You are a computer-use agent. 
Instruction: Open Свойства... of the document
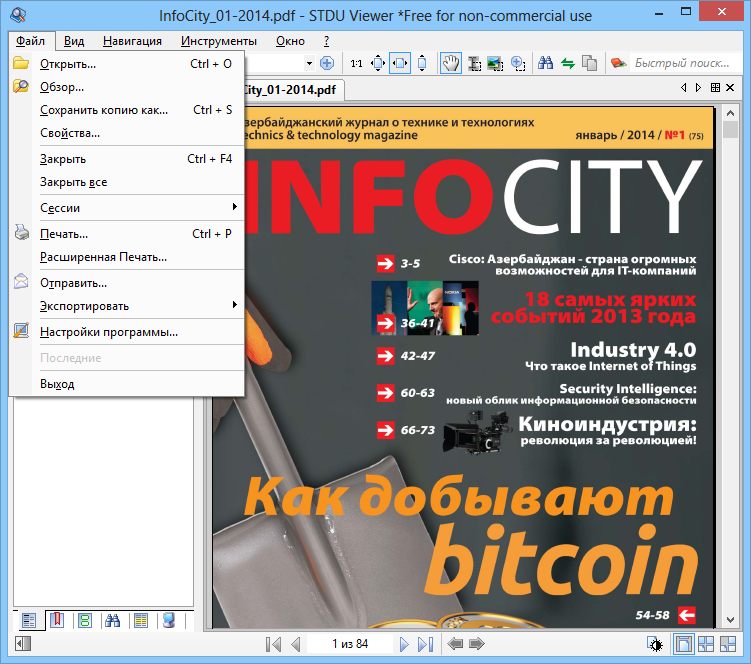(126, 133)
